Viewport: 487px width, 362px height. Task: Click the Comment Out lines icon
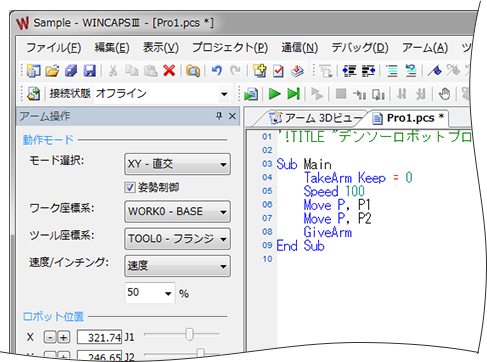coord(392,71)
